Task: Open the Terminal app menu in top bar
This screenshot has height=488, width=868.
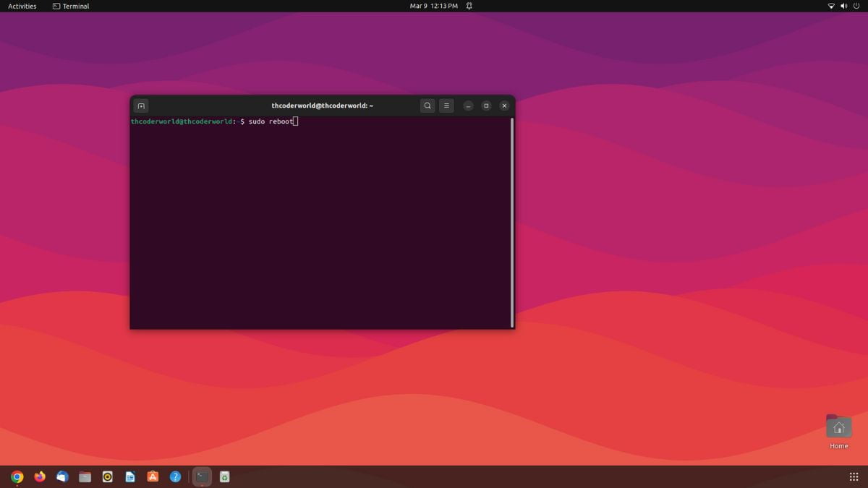Action: pos(70,6)
